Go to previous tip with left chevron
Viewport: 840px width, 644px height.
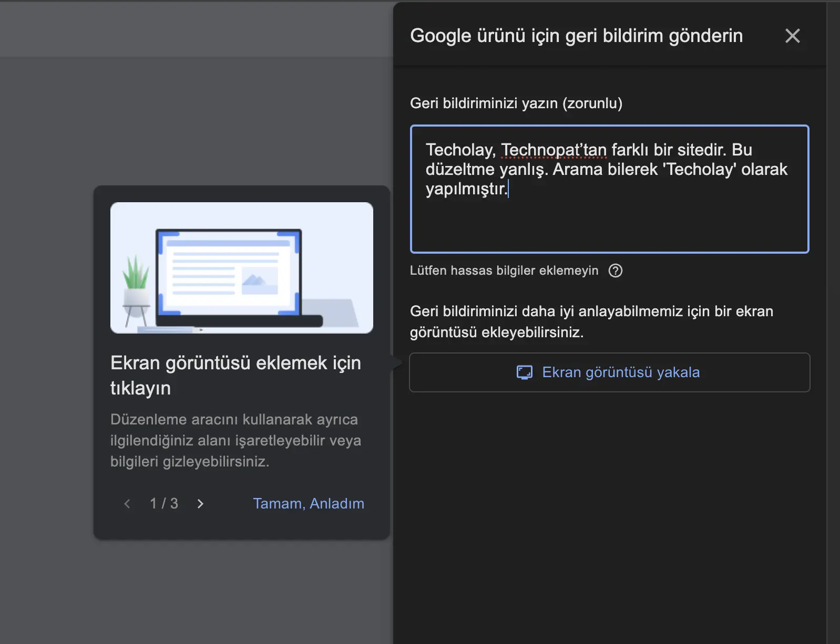click(x=127, y=504)
